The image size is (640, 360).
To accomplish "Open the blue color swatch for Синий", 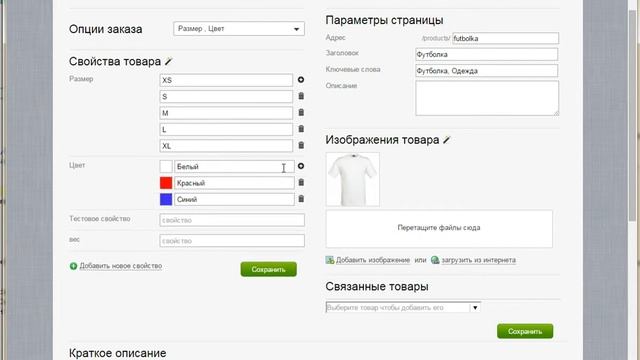I will tap(166, 199).
